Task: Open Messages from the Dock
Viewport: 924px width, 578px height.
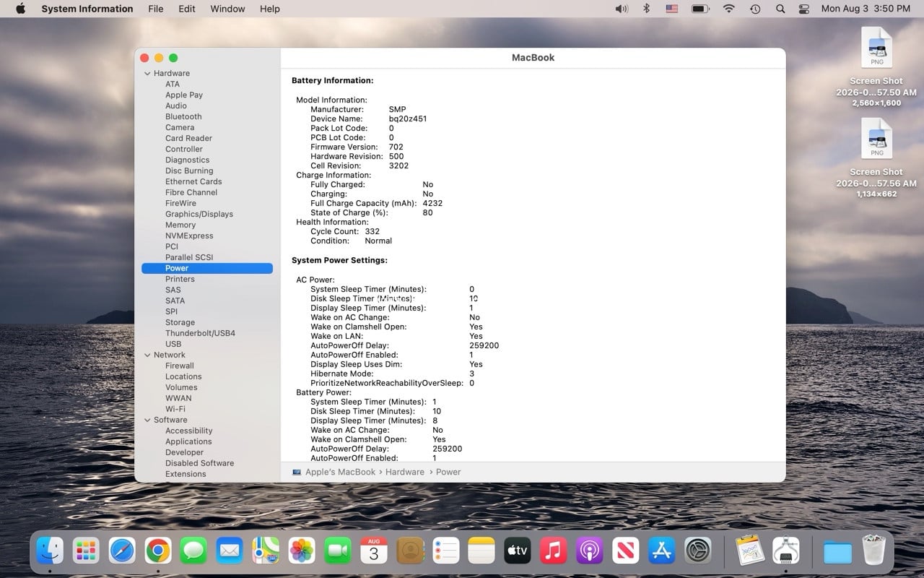Action: (x=194, y=551)
